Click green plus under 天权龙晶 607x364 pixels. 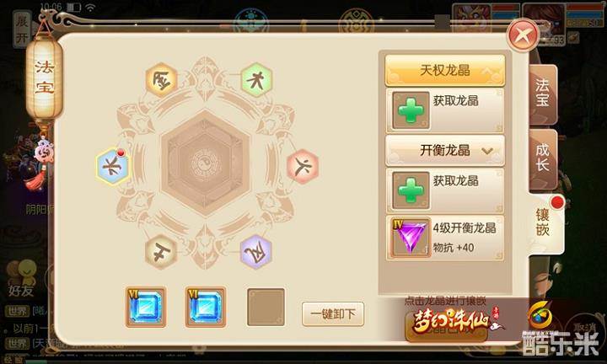point(411,110)
